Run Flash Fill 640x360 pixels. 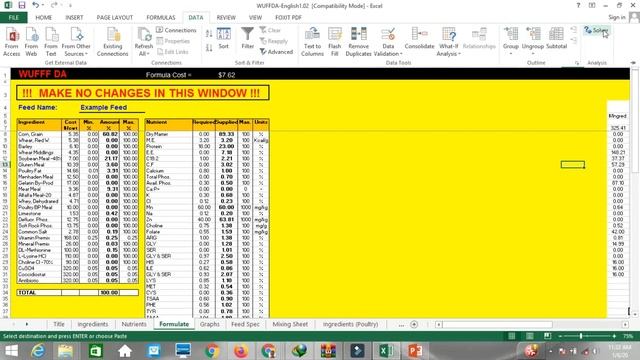335,42
